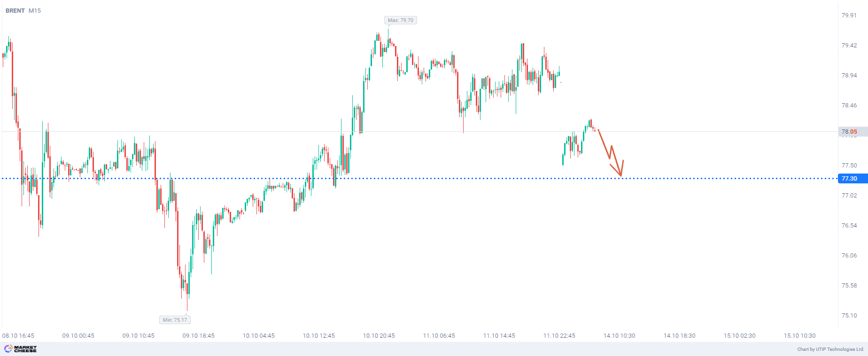Click the Max: 79.70 price tag
868x356 pixels.
[401, 20]
